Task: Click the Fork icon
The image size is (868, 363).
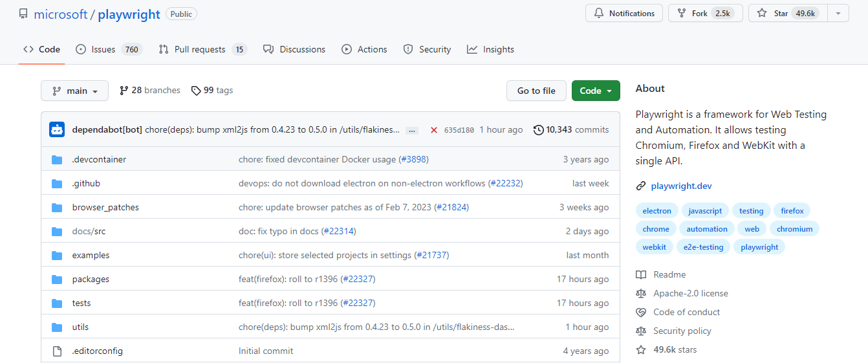Action: pos(682,14)
